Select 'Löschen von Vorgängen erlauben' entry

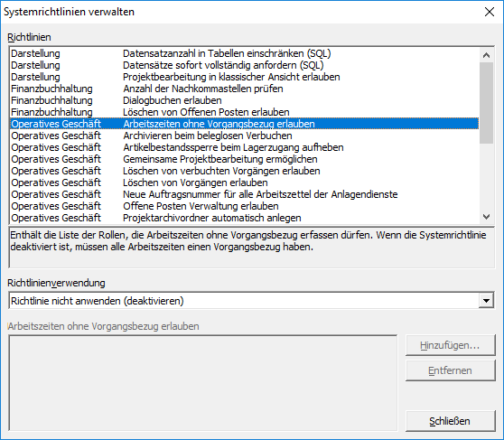[244, 183]
